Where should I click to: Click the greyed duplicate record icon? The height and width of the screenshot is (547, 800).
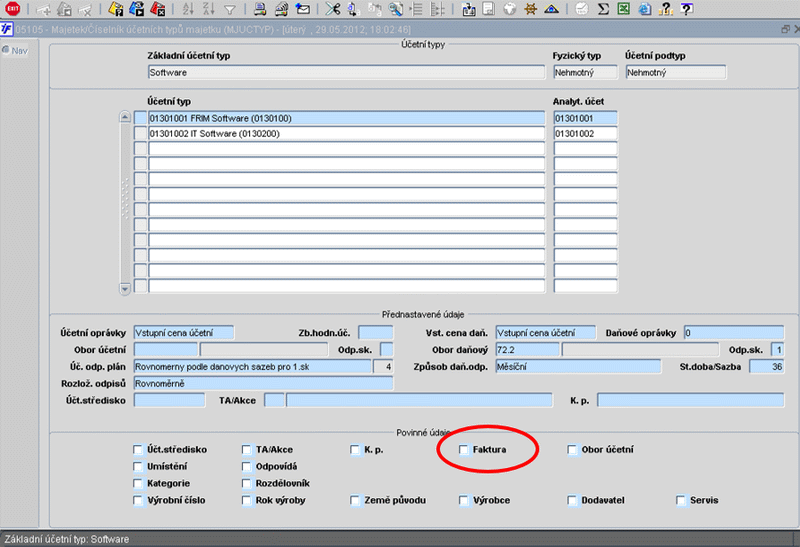click(x=64, y=9)
